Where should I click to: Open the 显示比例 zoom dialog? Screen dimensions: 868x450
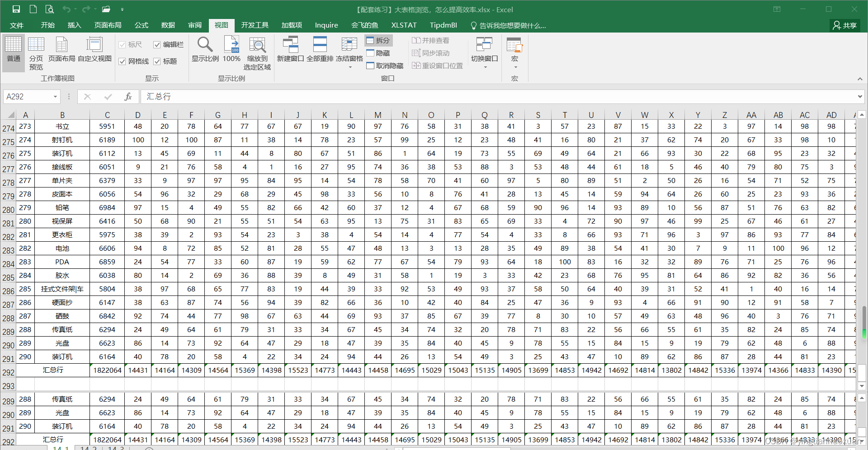point(205,50)
